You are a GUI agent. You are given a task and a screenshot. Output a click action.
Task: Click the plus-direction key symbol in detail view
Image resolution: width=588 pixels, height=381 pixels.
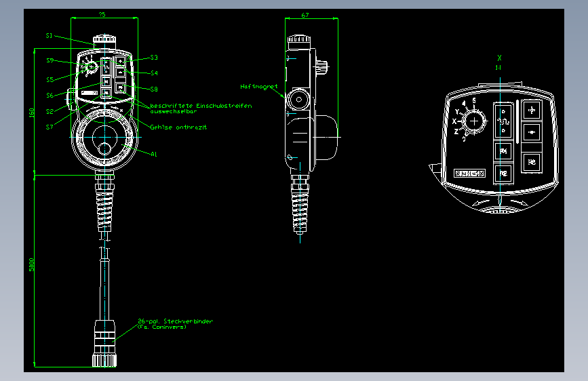click(x=532, y=111)
